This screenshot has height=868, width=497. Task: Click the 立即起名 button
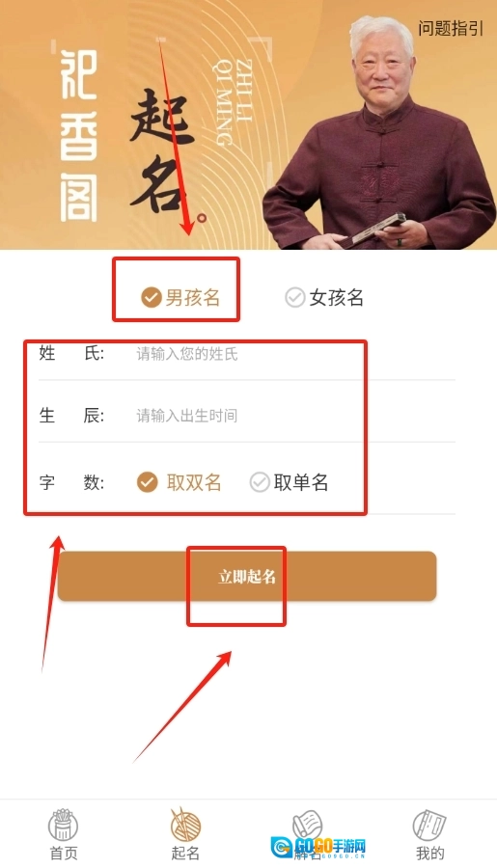click(x=247, y=577)
